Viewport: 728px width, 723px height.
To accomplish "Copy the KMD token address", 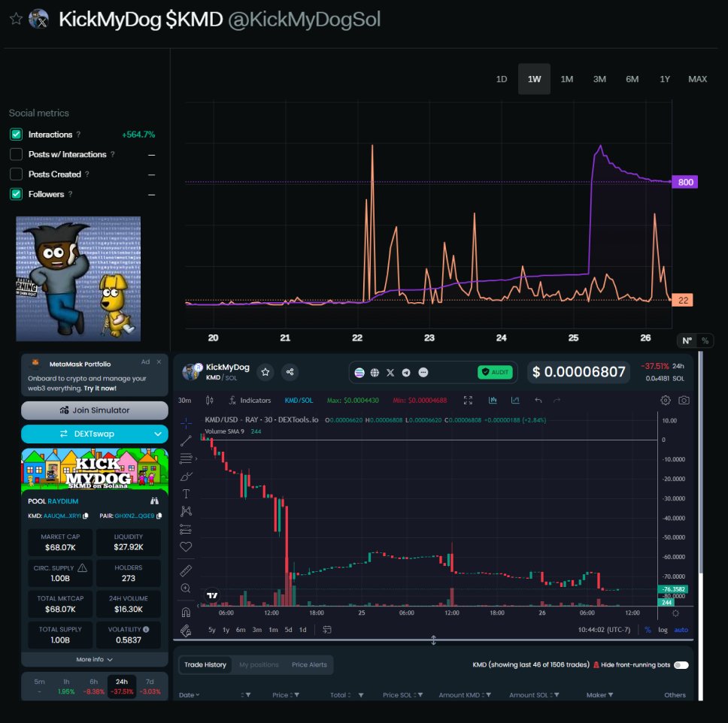I will tap(86, 516).
